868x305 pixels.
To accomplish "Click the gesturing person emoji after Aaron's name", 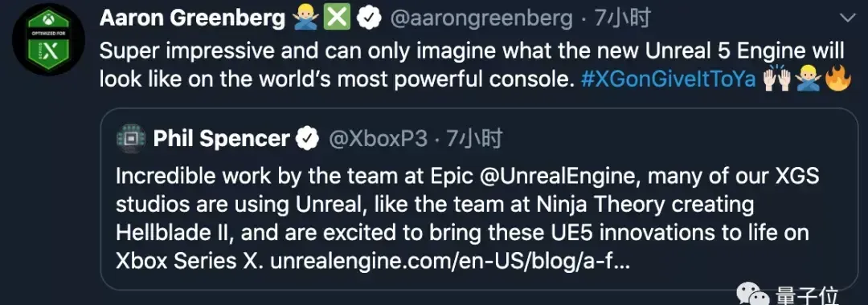I will (306, 18).
